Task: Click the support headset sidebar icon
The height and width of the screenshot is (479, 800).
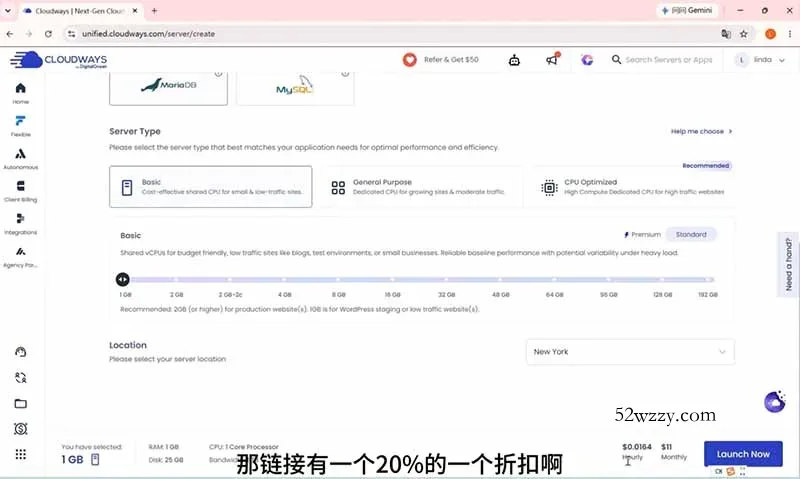Action: click(x=20, y=352)
